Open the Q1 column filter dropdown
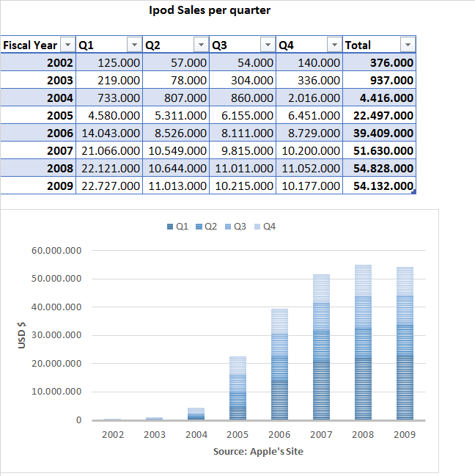Screen dimensions: 475x476 pos(133,45)
